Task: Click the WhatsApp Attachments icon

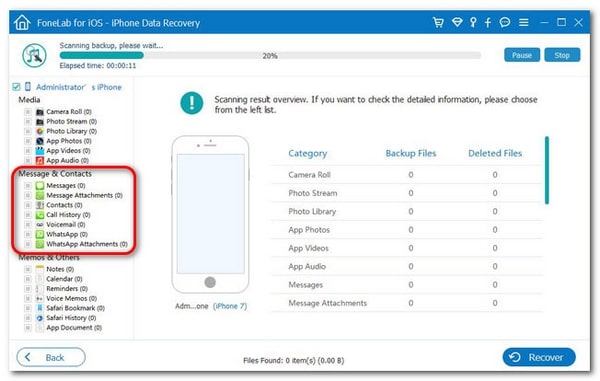Action: 40,244
